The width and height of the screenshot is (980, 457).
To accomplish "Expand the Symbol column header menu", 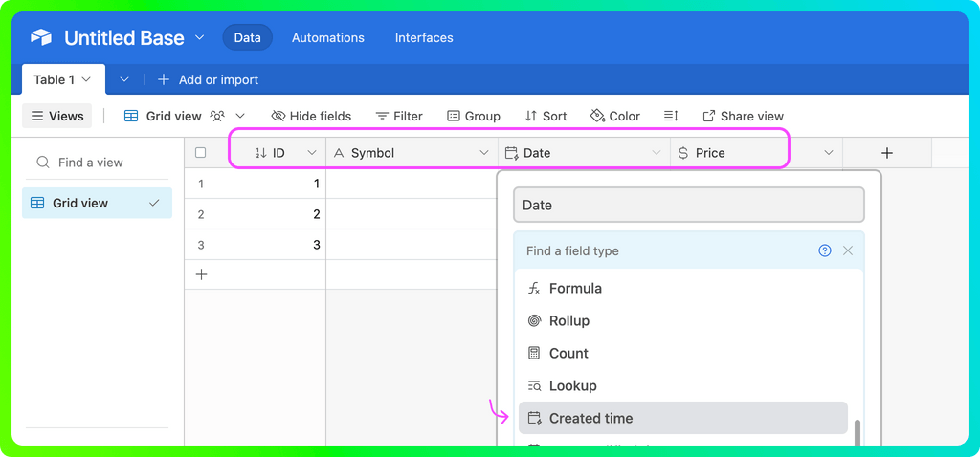I will coord(484,153).
